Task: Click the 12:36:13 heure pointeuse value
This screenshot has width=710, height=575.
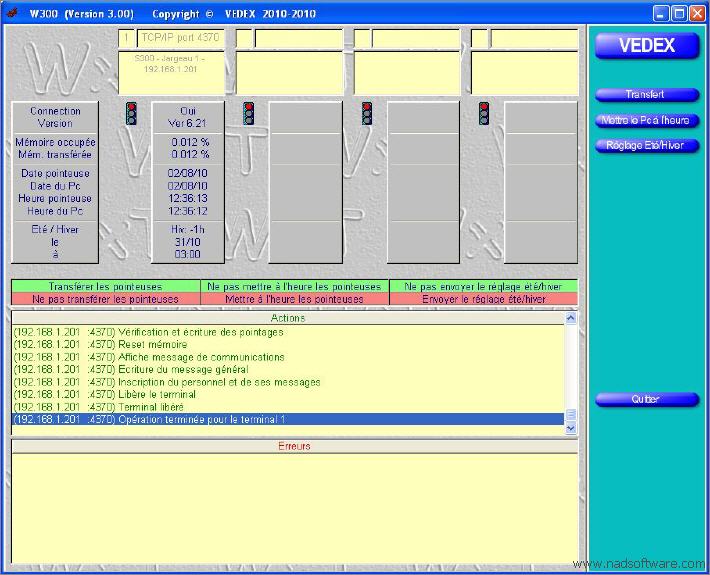Action: click(x=188, y=198)
